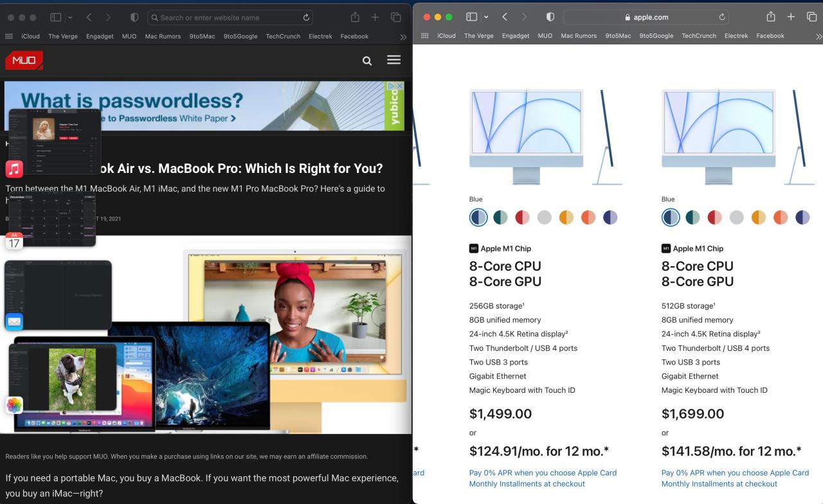823x504 pixels.
Task: Click the 'What is passwordless?' ad banner
Action: click(x=204, y=106)
